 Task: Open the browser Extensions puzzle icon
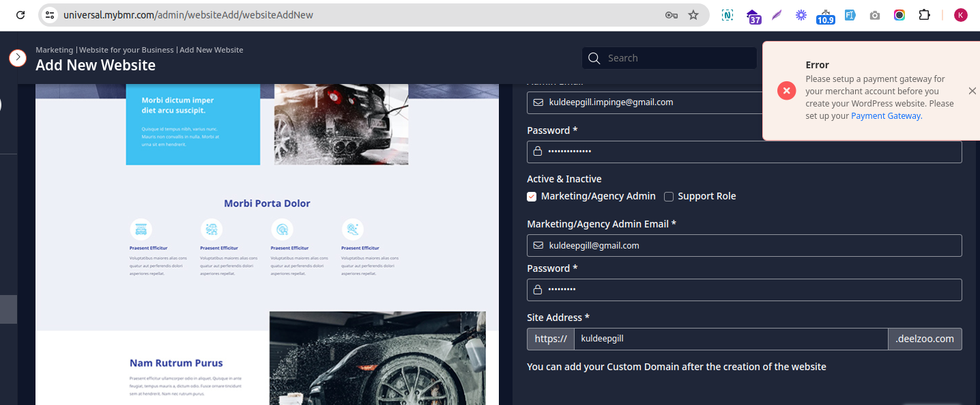(924, 15)
